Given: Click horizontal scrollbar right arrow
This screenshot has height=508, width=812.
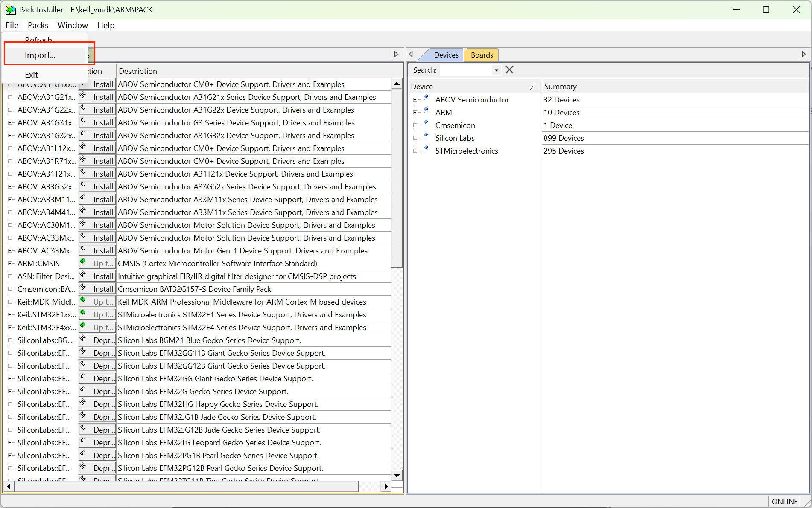Looking at the screenshot, I should (x=386, y=486).
